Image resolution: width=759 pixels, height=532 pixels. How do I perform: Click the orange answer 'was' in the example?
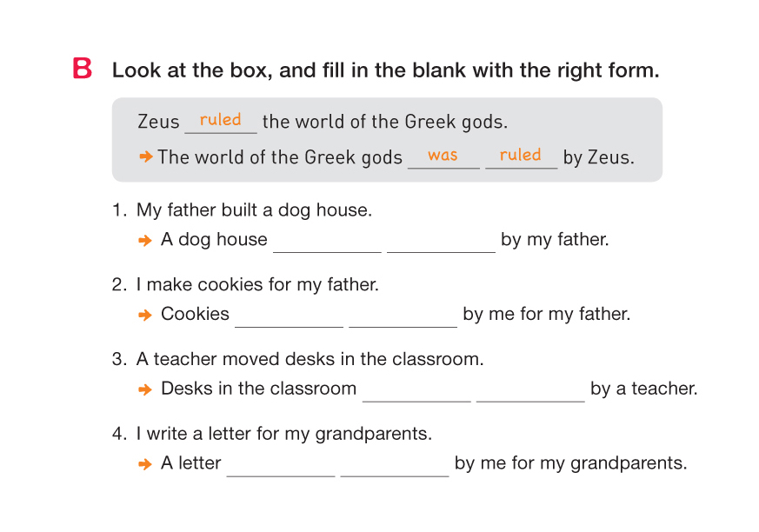point(443,156)
